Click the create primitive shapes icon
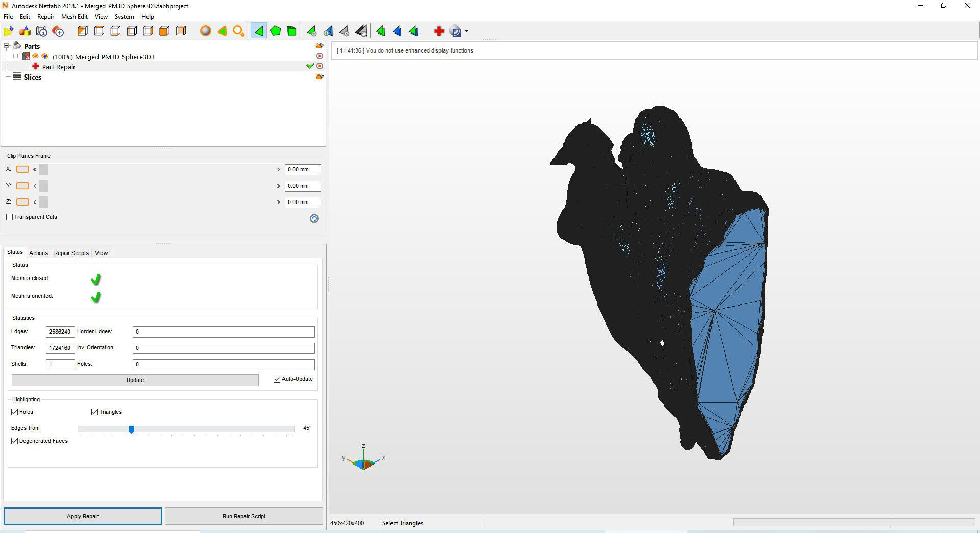980x533 pixels. [x=25, y=31]
